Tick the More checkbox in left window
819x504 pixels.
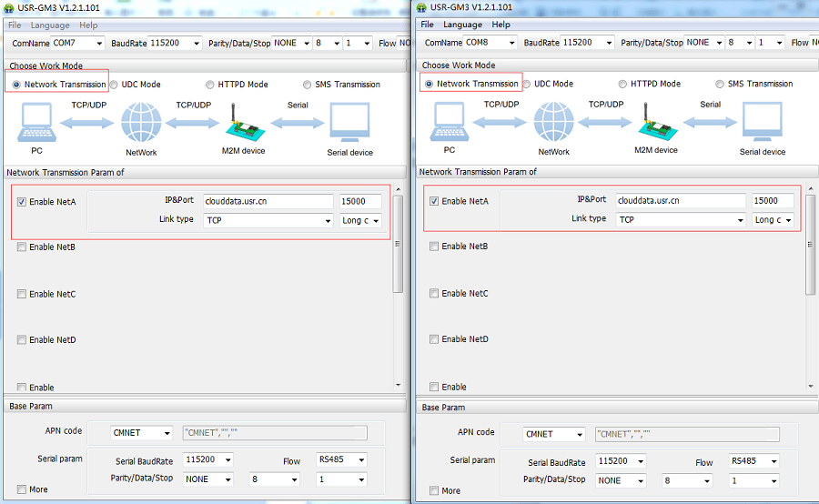click(22, 489)
